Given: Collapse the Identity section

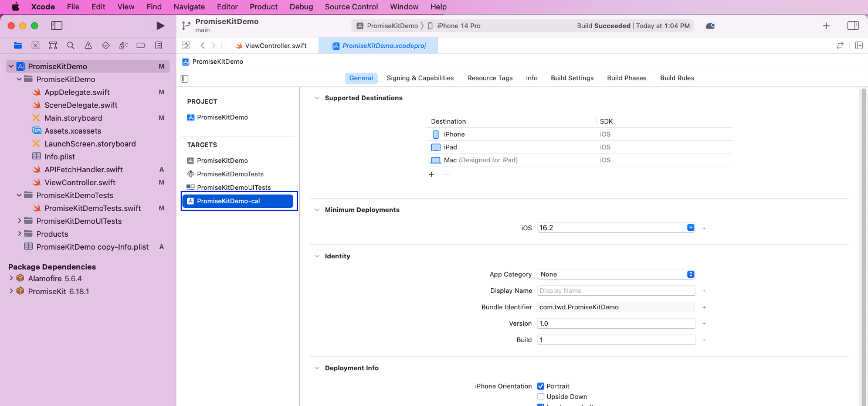Looking at the screenshot, I should [317, 256].
